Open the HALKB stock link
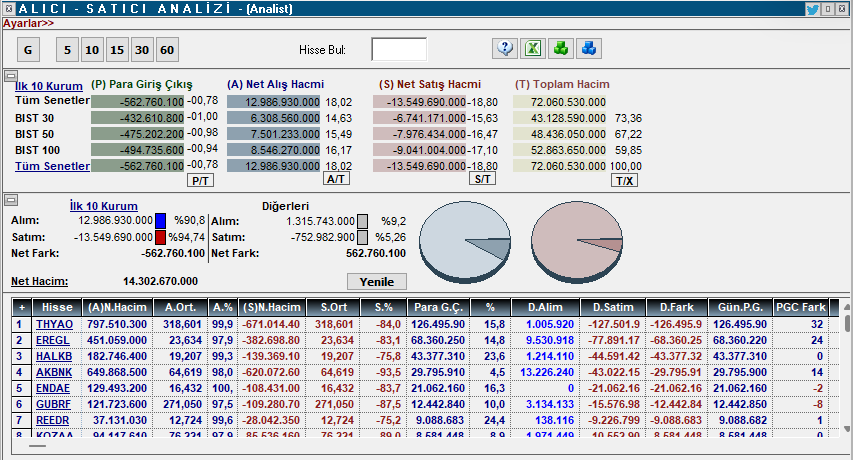 [x=54, y=356]
